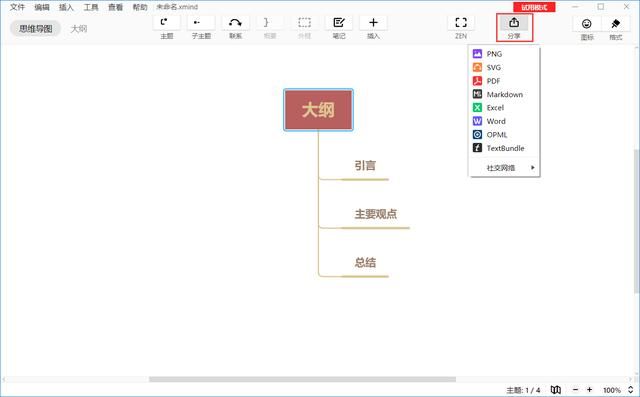Select the 主要观点 subtopic
Screen dimensions: 640x397
376,214
